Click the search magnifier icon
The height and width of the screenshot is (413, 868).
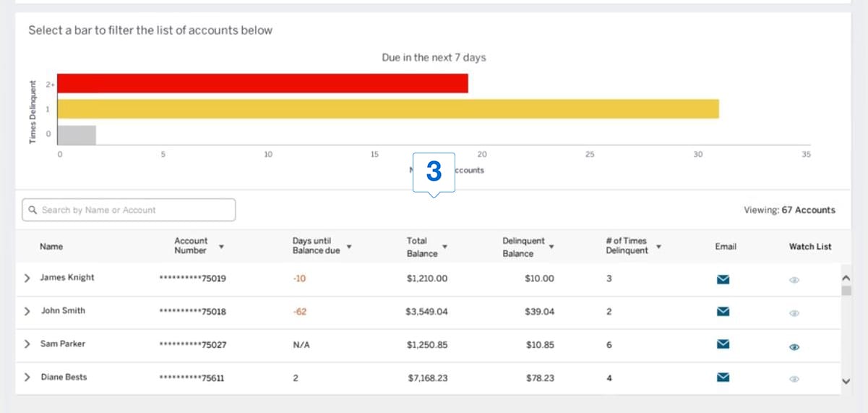tap(33, 210)
